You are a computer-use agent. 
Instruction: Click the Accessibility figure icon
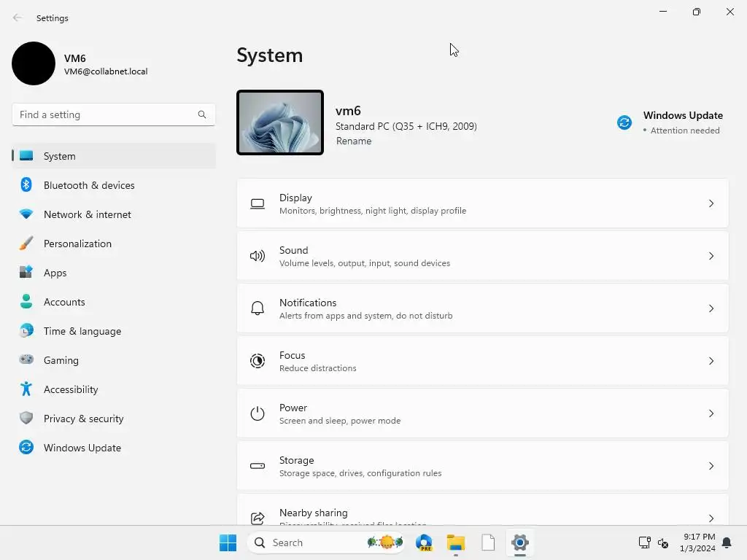26,389
